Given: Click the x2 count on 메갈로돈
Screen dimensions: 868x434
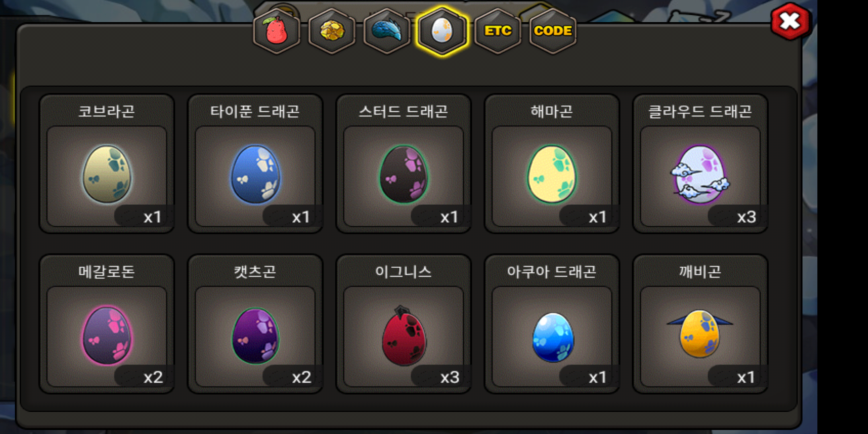Looking at the screenshot, I should tap(153, 377).
